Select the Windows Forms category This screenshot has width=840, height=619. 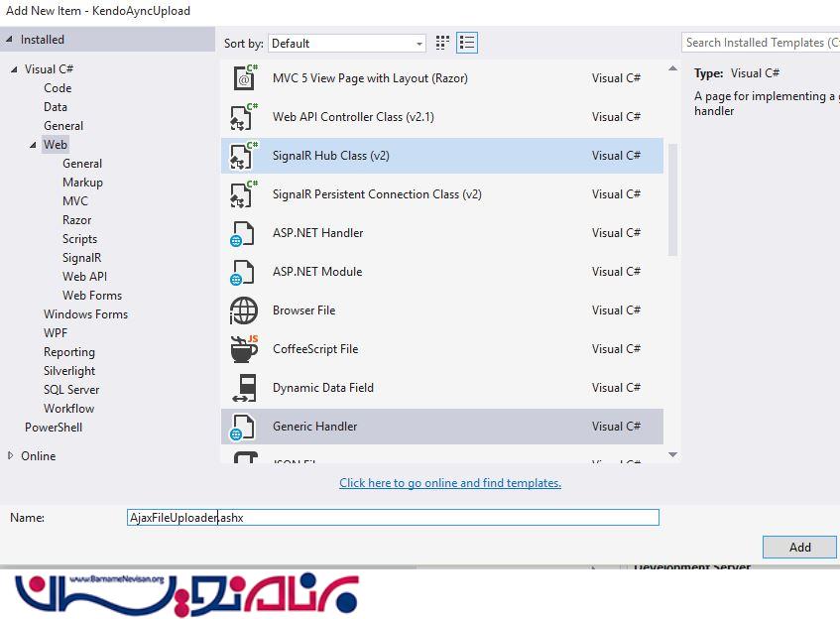click(85, 314)
